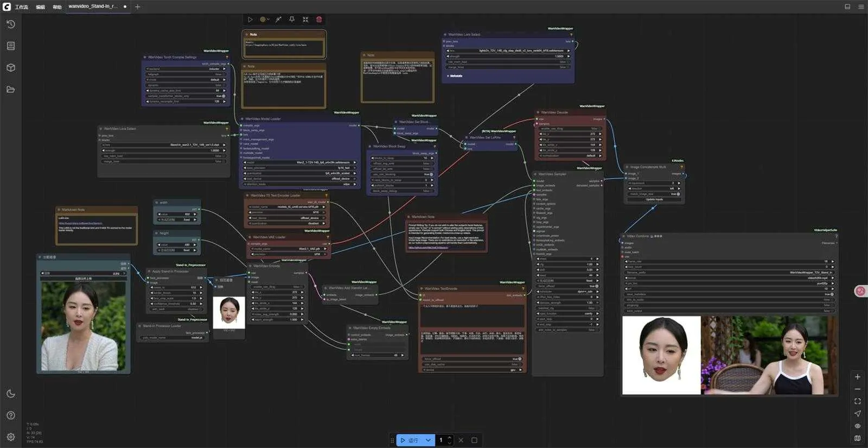This screenshot has height=448, width=868.
Task: Toggle force_offload in WanVideo Sampler
Action: click(x=568, y=286)
